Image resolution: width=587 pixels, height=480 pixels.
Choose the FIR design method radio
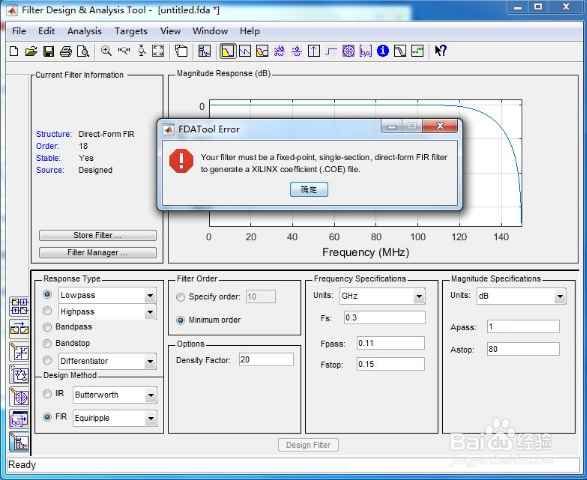click(x=47, y=417)
